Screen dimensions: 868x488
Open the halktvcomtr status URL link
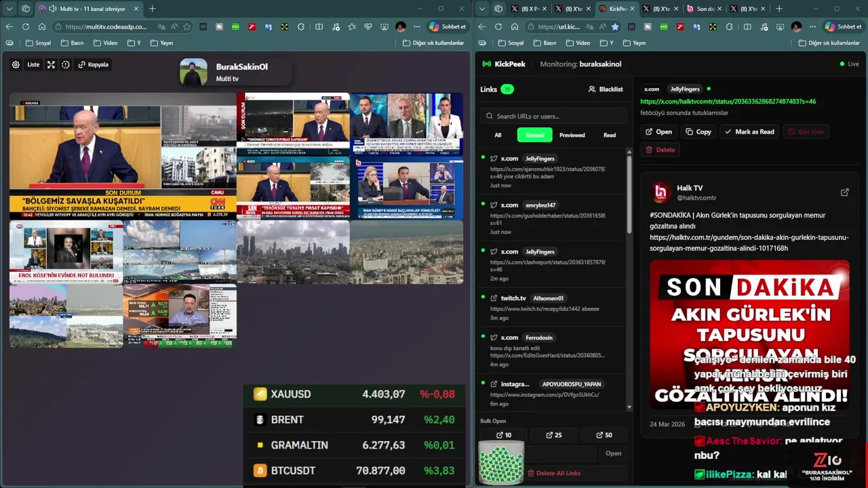728,102
